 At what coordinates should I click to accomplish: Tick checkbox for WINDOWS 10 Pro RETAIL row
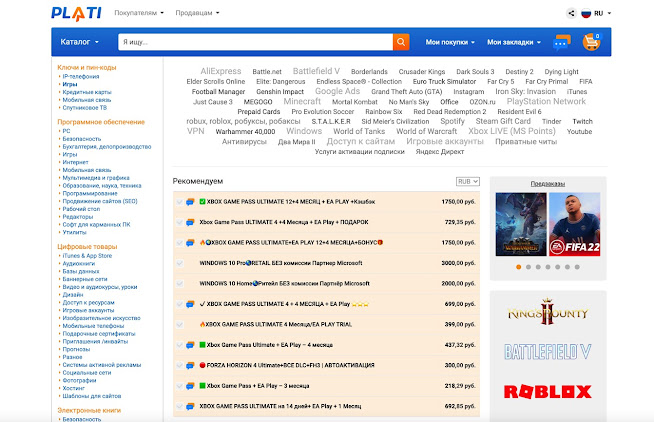tap(179, 263)
